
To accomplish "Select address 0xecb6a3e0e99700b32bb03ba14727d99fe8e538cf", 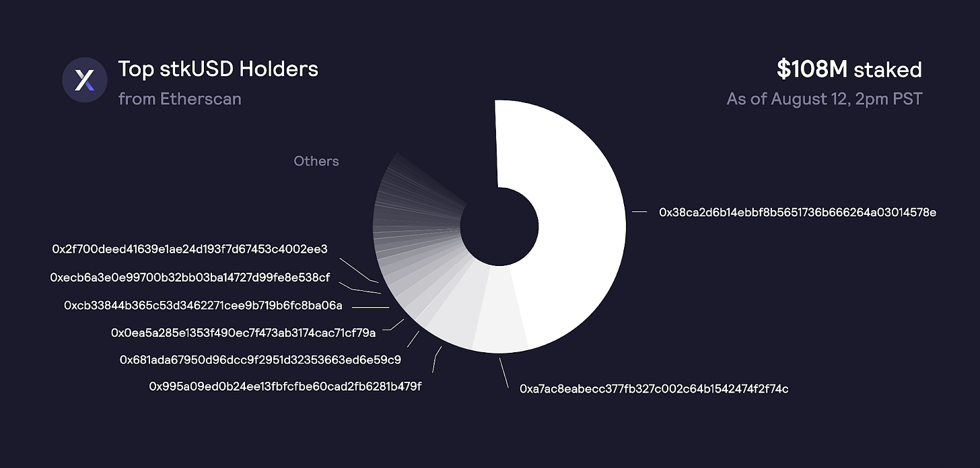I will pos(190,277).
